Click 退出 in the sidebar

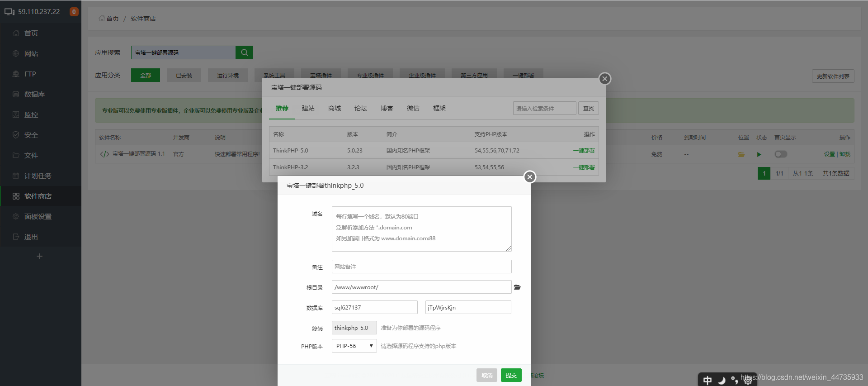tap(31, 237)
